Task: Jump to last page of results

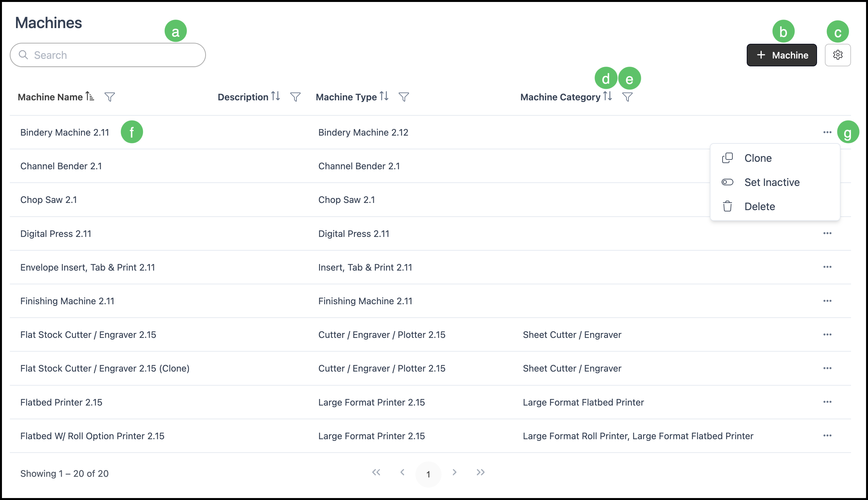Action: tap(480, 473)
